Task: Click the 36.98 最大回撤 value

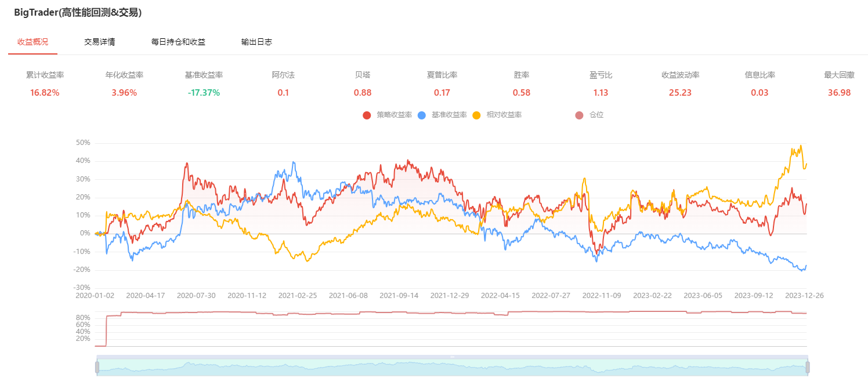Action: click(x=839, y=93)
